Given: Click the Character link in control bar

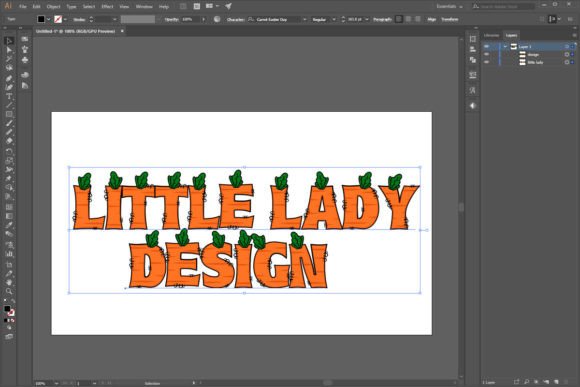Looking at the screenshot, I should tap(235, 19).
